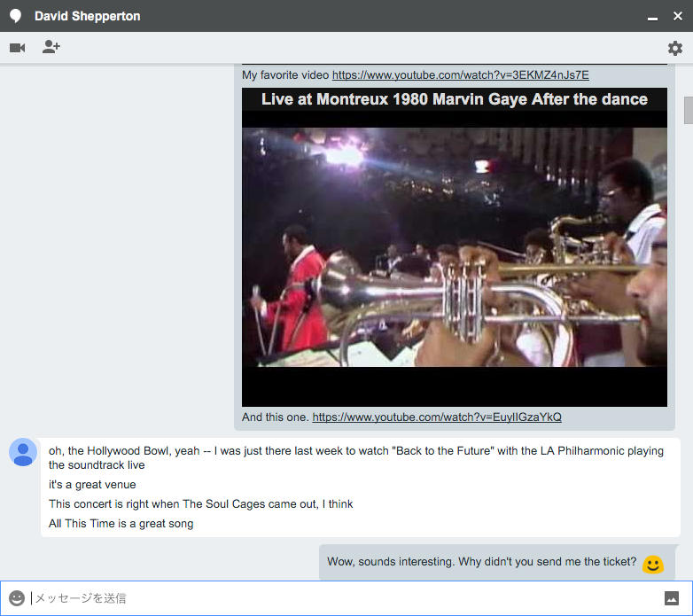Click the message about The Soul Cages
This screenshot has width=693, height=616.
click(x=200, y=504)
